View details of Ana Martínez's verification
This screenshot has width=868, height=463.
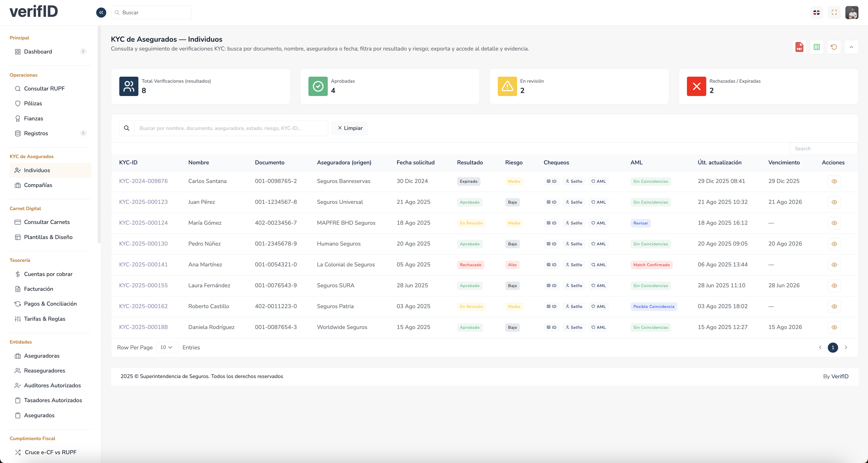(x=834, y=265)
